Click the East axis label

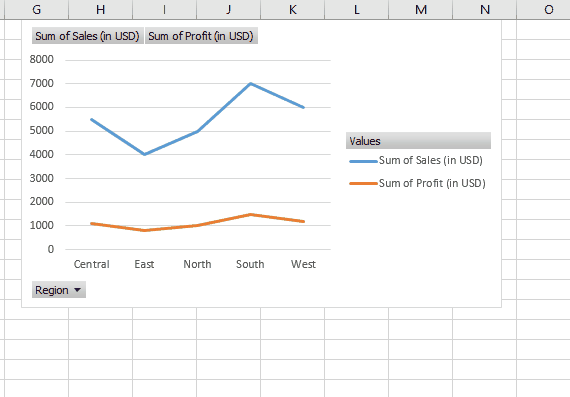pos(144,264)
